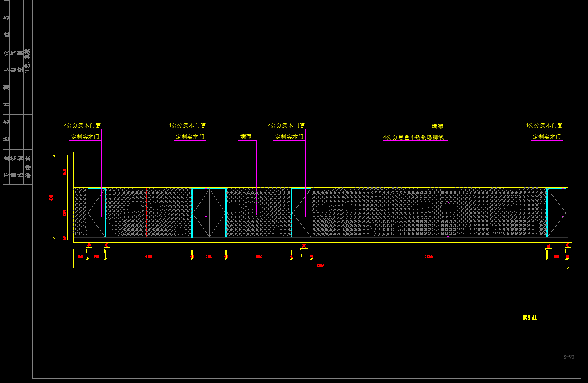Select the 3150 dimension text
Screen dimensions: 588x383
click(x=259, y=257)
